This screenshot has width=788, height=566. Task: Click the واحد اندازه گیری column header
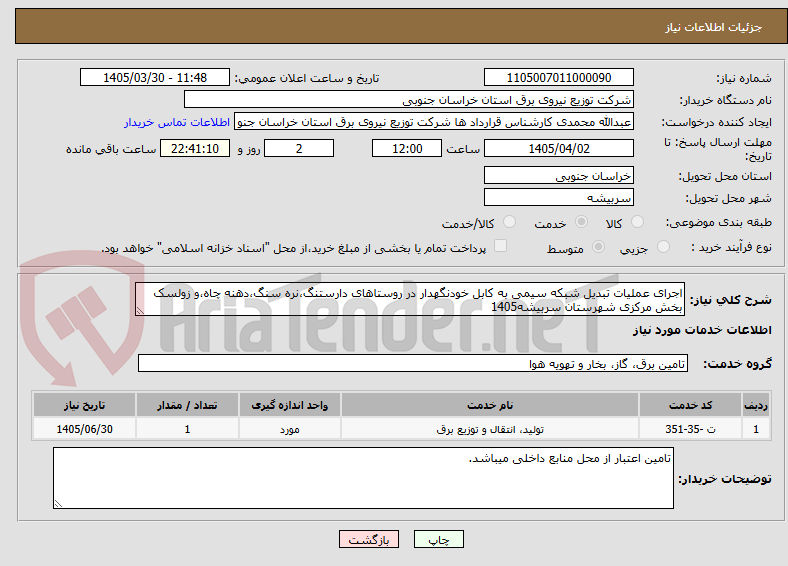tap(290, 405)
